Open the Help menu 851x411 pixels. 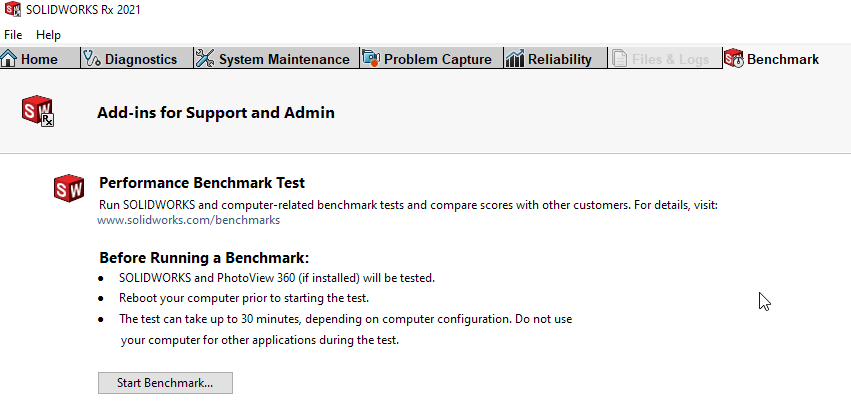click(48, 35)
